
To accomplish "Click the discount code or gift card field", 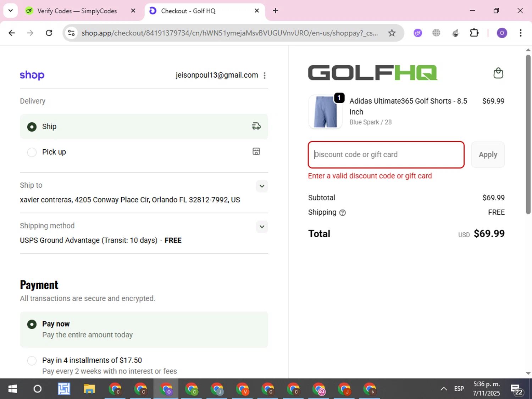I will pyautogui.click(x=386, y=155).
